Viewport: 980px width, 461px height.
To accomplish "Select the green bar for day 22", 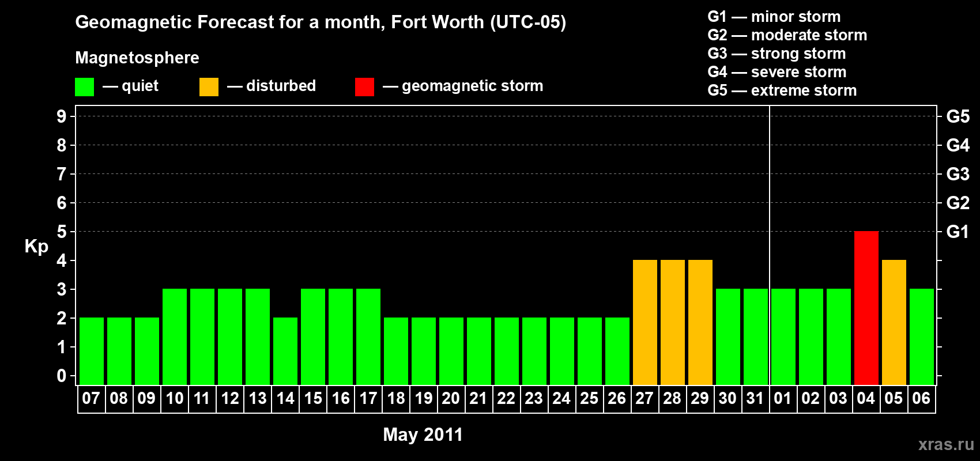I will pos(506,351).
